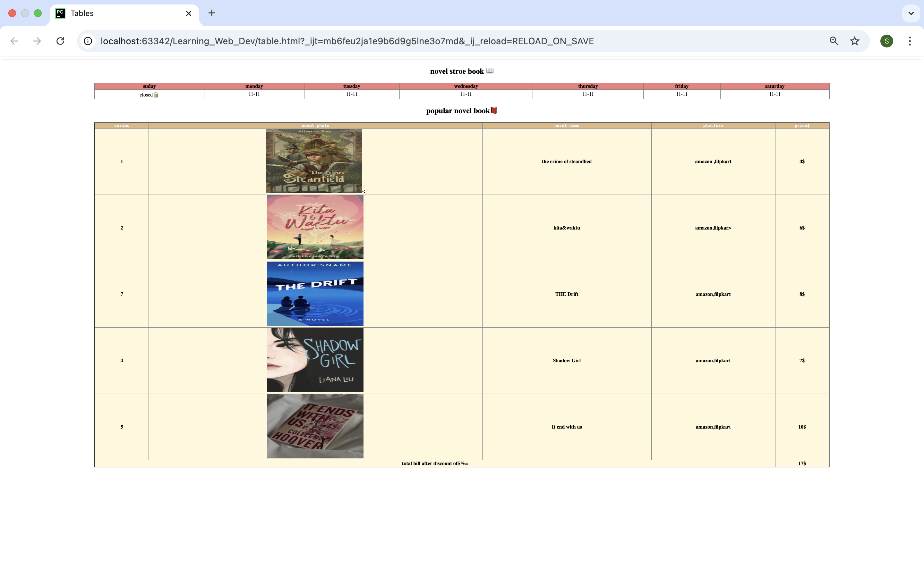Click the PyCharm favicon on the Tables tab
This screenshot has height=577, width=924.
click(x=60, y=13)
